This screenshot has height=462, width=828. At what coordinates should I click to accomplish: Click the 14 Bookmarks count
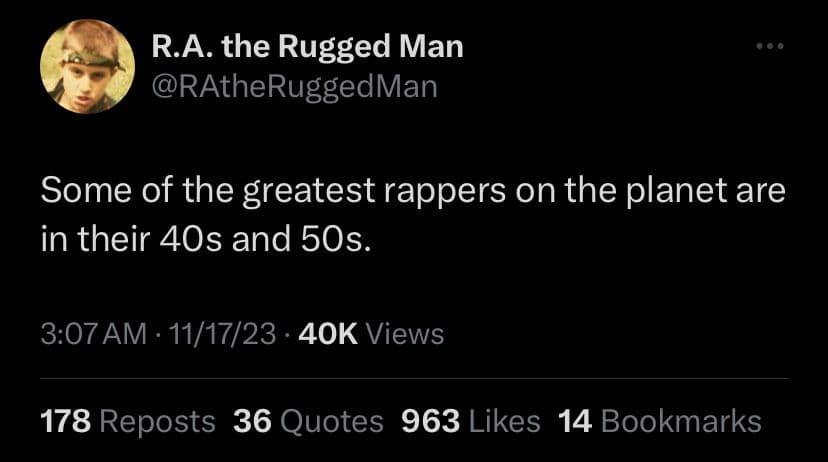[x=660, y=421]
